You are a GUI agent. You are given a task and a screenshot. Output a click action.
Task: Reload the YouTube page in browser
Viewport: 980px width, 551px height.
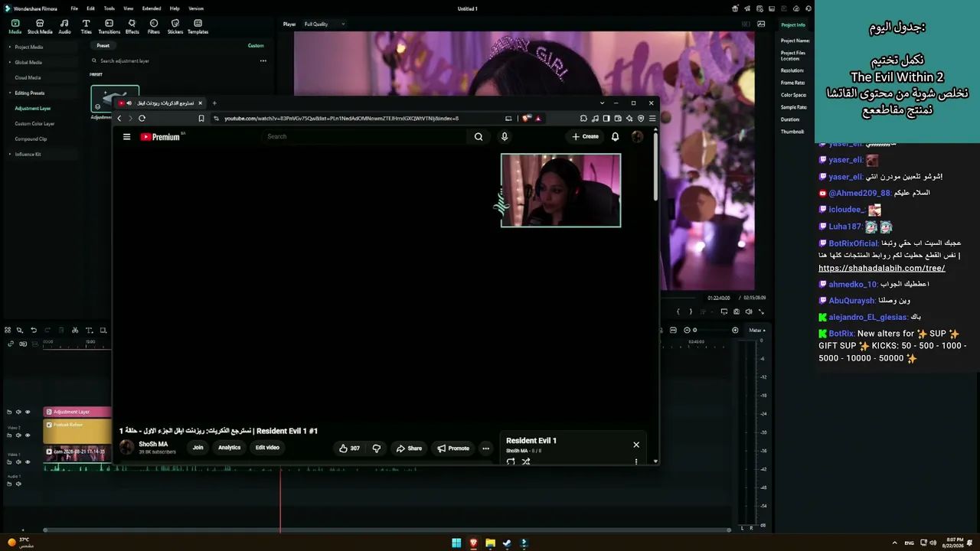142,119
